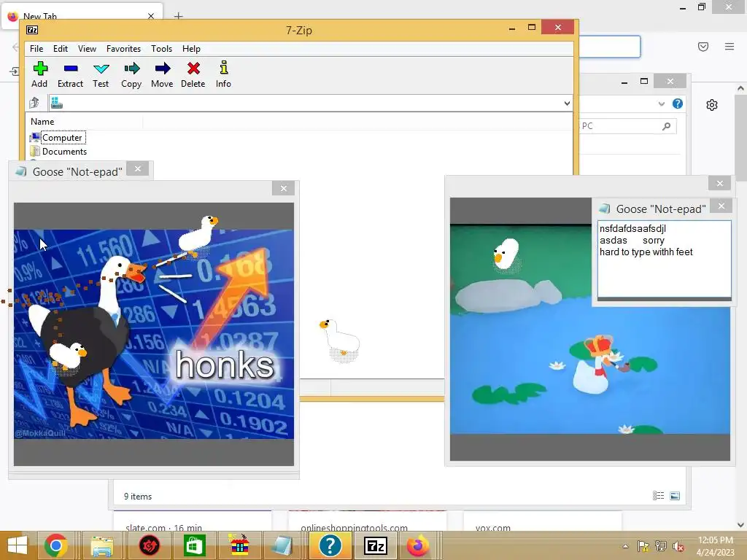This screenshot has width=747, height=560.
Task: Click the Firefox settings gear icon
Action: [x=712, y=105]
